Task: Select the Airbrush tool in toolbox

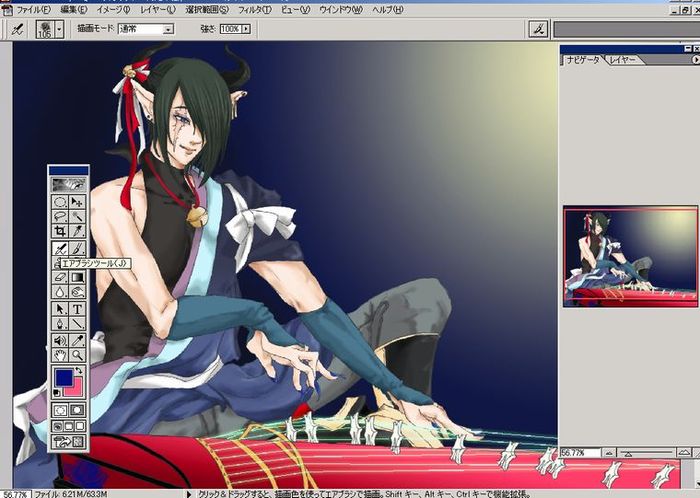Action: pos(60,248)
